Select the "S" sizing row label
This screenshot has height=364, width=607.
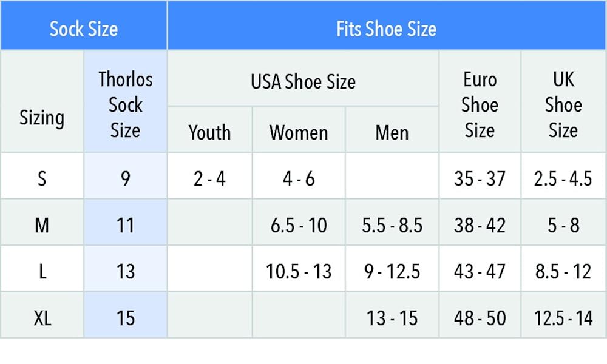pyautogui.click(x=42, y=179)
